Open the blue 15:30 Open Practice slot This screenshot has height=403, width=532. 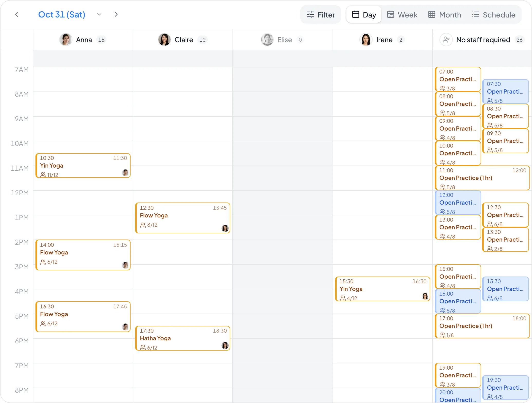(506, 289)
